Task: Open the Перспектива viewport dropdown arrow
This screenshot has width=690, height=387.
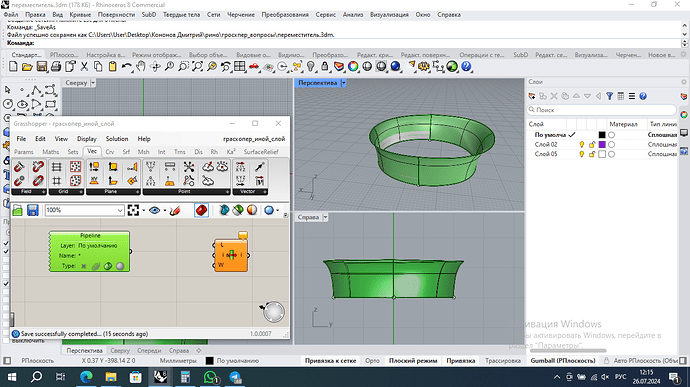Action: coord(344,83)
